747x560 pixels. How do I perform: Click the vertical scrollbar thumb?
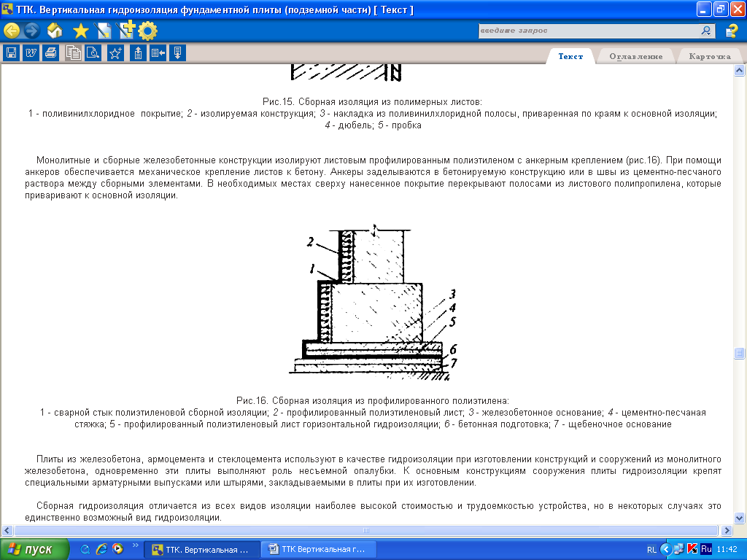tap(740, 353)
